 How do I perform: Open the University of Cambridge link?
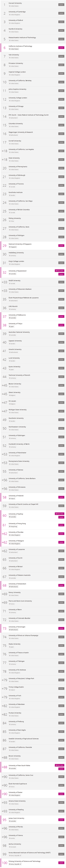[x=17, y=12]
